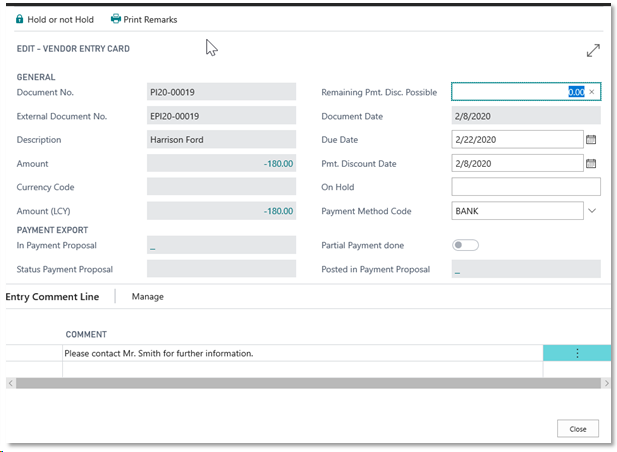Click into the On Hold field
Screen dimensions: 617x452
(x=526, y=187)
